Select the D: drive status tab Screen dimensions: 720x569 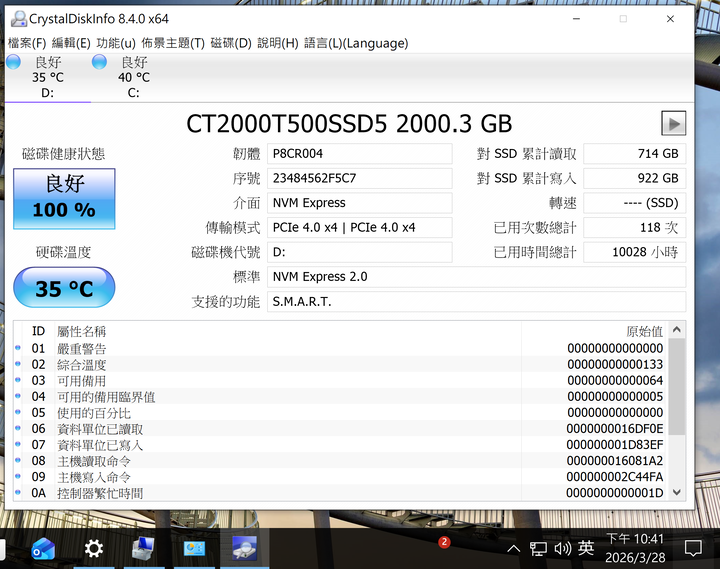[x=47, y=78]
